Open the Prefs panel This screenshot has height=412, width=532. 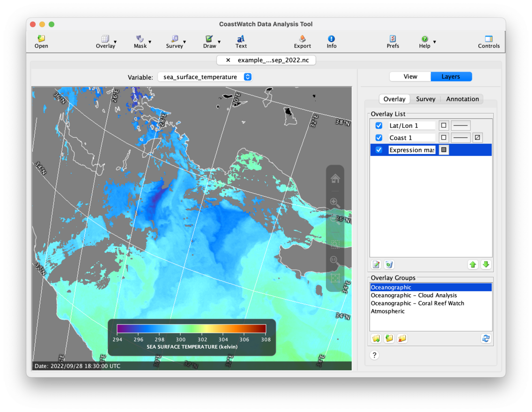pyautogui.click(x=392, y=41)
